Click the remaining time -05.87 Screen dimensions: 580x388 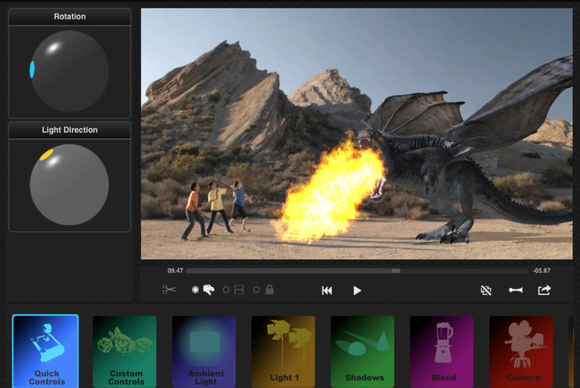click(542, 271)
